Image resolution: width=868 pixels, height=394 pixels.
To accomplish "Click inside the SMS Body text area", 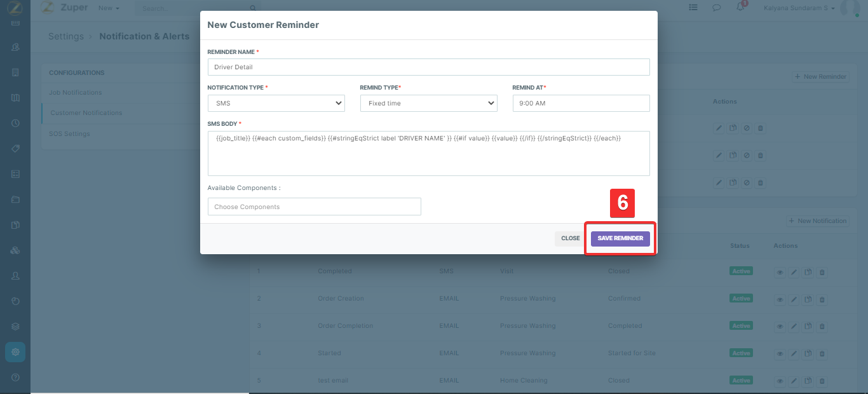I will pos(428,153).
